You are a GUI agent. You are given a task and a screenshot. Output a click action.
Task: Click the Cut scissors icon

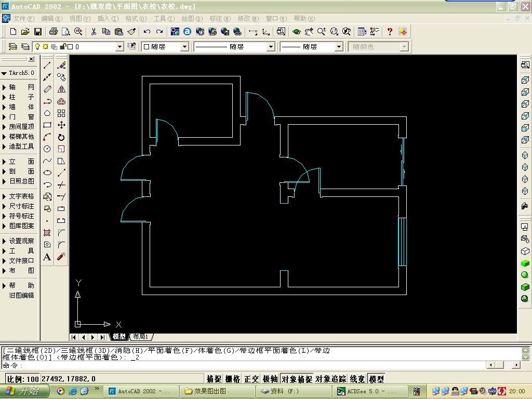(94, 32)
